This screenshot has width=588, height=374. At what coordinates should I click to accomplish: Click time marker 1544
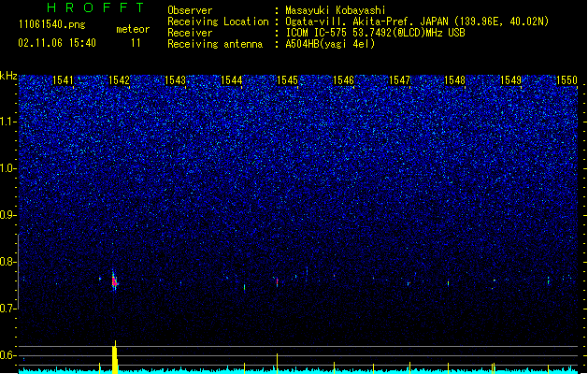232,80
